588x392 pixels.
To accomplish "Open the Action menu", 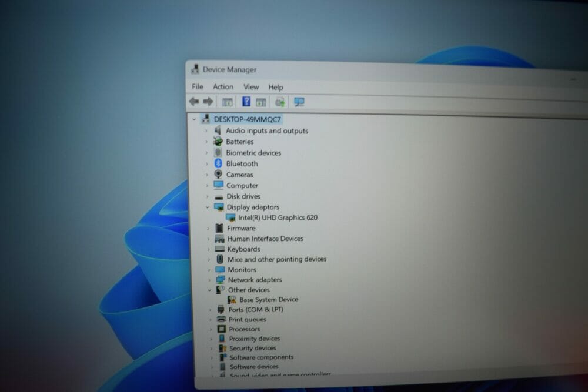I will click(x=223, y=86).
